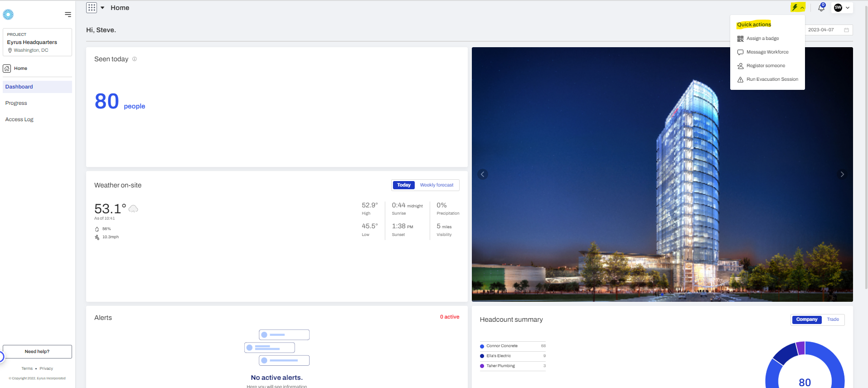
Task: Click the 1:38 PM sunset value
Action: point(402,226)
